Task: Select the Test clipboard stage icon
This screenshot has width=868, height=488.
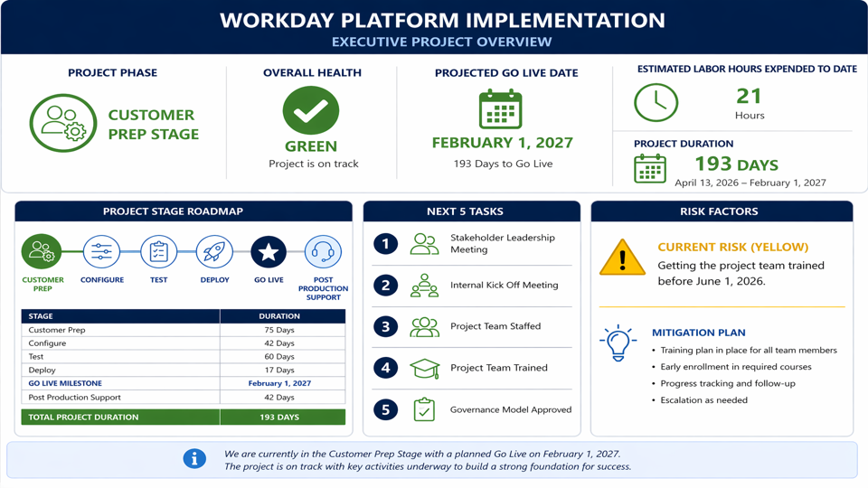Action: [x=159, y=252]
